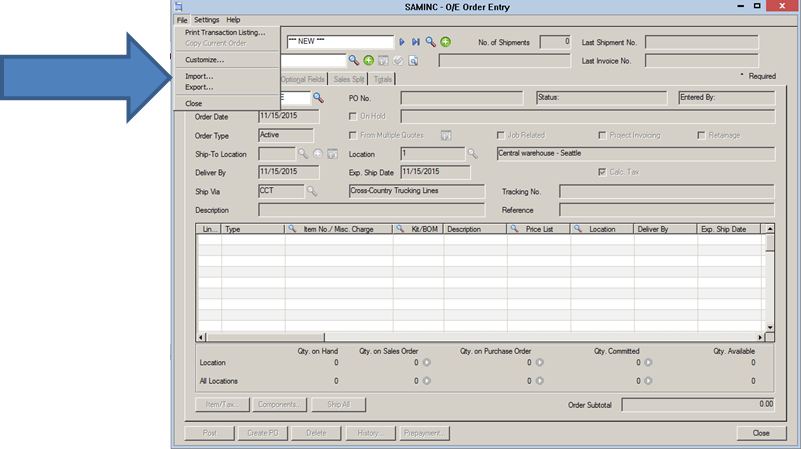Image resolution: width=801 pixels, height=449 pixels.
Task: Drill down on Qty. on Sales Order for Location
Action: coord(427,363)
